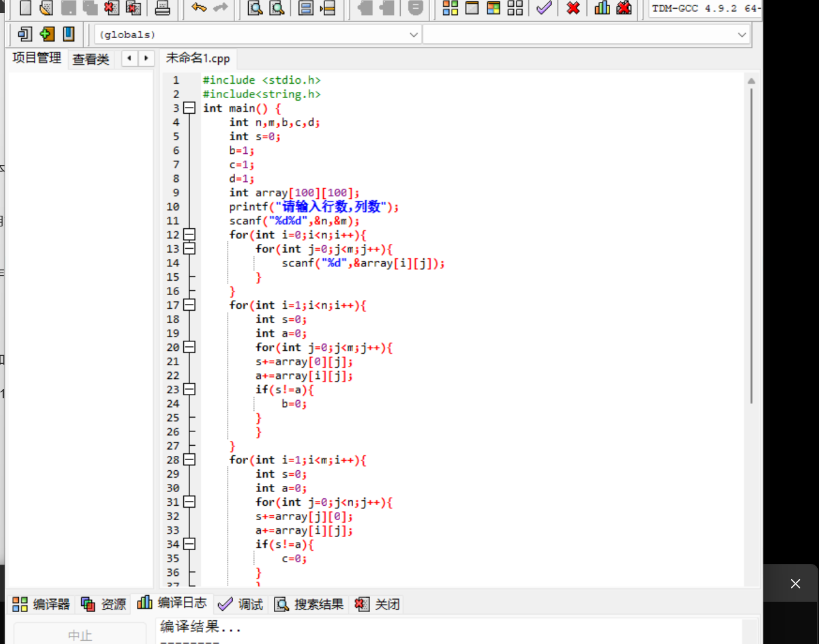Click the Compile and Run icon
Viewport: 819px width, 644px height.
click(493, 8)
